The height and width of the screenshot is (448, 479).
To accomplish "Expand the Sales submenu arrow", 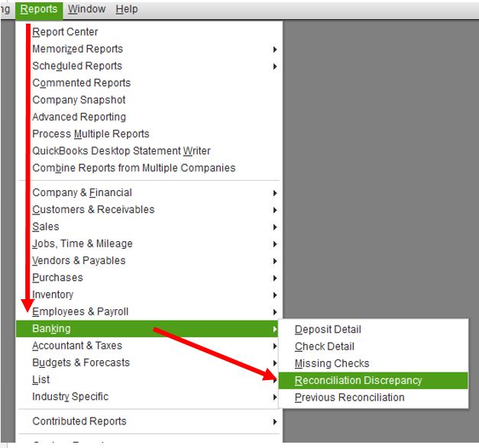I will 274,227.
